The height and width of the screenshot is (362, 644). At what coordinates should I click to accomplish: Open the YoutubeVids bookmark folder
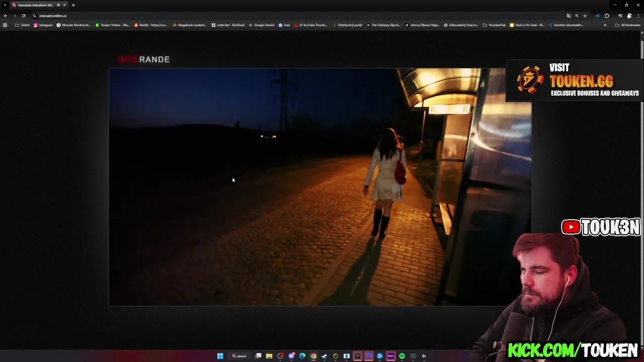tap(494, 25)
